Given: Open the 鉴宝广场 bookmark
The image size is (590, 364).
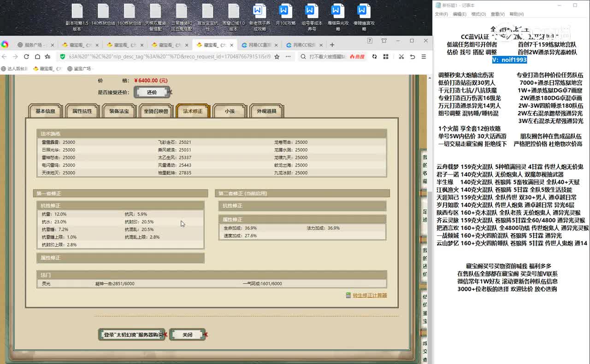Looking at the screenshot, I should coord(79,69).
